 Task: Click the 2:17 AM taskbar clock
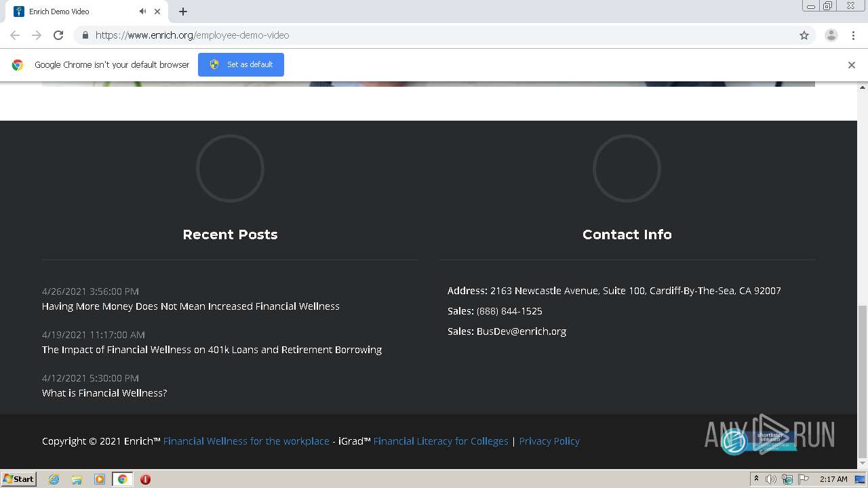click(833, 479)
